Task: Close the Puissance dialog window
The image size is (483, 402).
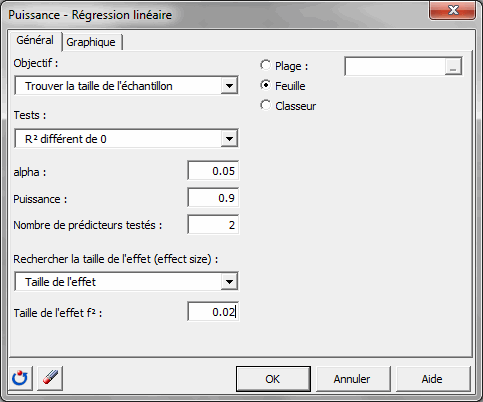Action: click(x=453, y=10)
